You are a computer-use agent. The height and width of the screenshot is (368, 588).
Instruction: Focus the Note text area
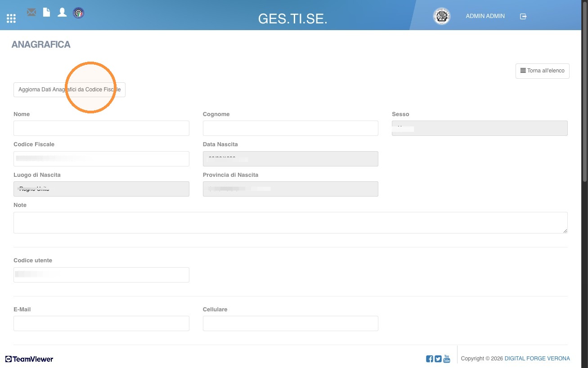point(291,223)
